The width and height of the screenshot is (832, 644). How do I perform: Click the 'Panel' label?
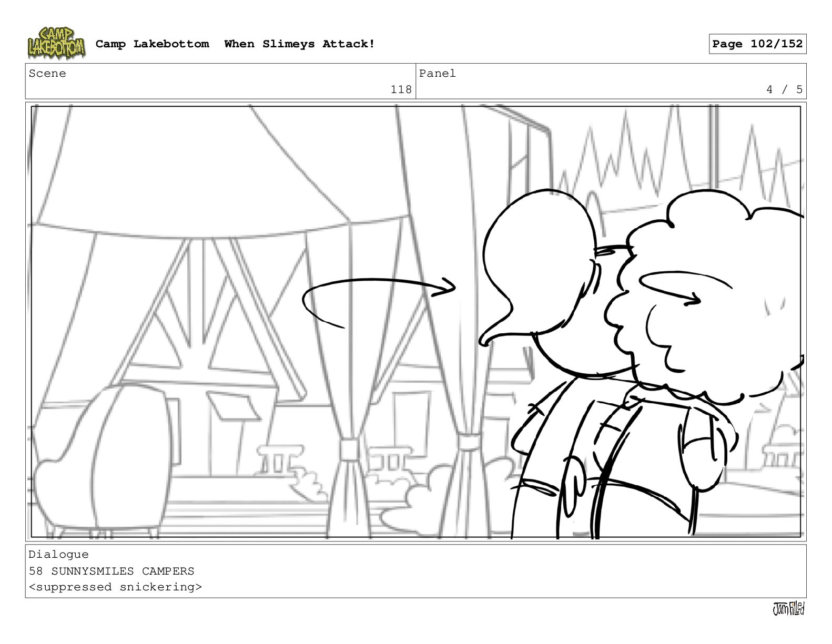point(437,74)
